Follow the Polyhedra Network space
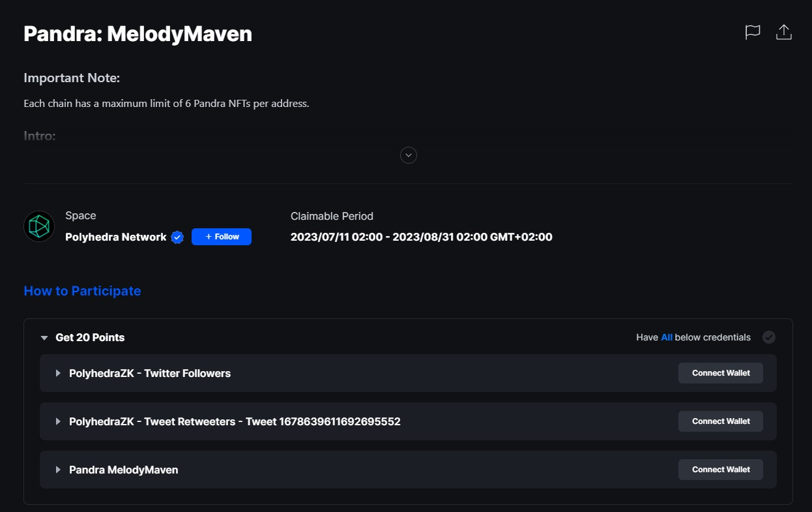The height and width of the screenshot is (512, 812). pyautogui.click(x=222, y=237)
